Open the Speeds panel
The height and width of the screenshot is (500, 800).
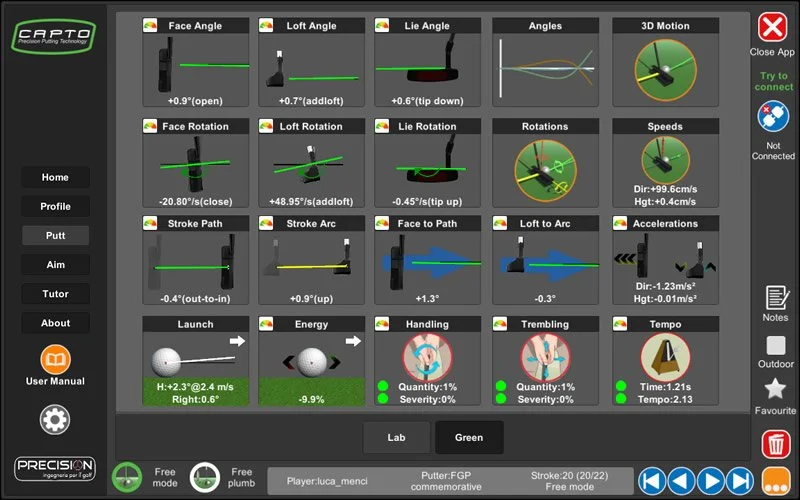click(x=665, y=163)
